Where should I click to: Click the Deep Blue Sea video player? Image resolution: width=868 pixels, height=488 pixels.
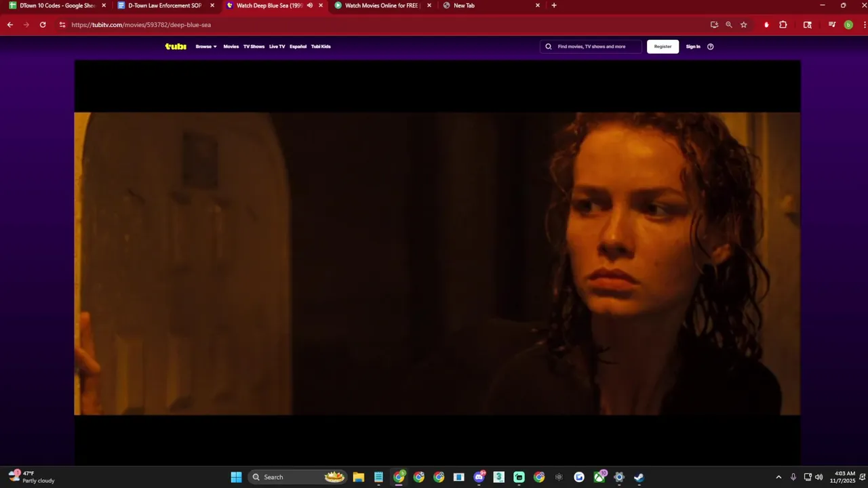[437, 263]
